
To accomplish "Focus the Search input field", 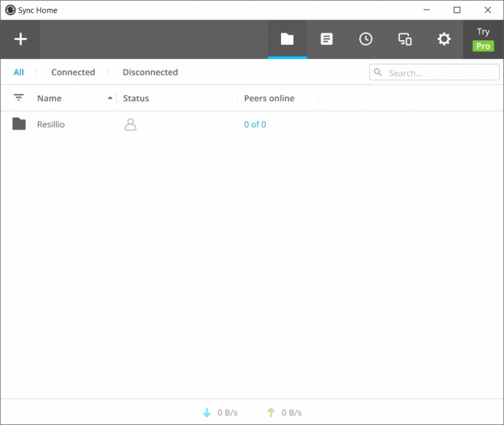I will point(434,73).
